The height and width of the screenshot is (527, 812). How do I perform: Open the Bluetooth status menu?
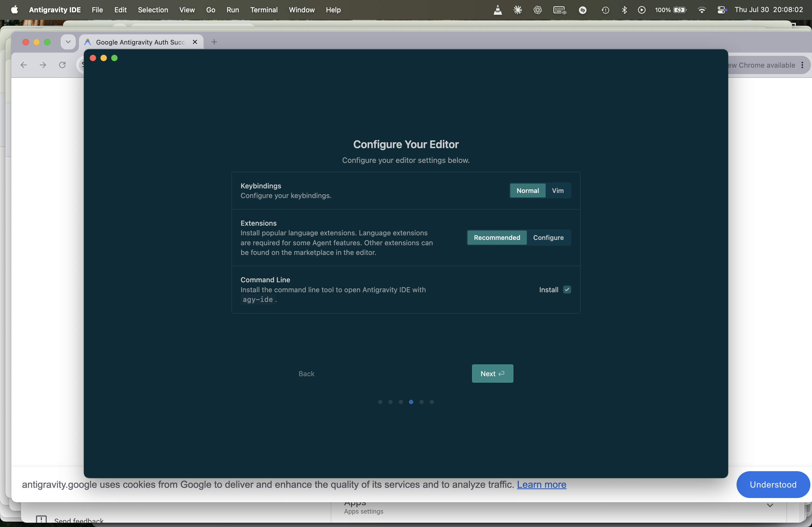[624, 10]
